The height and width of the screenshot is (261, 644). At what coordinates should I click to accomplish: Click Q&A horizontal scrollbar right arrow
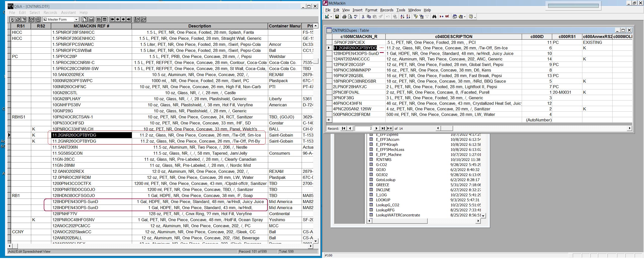[x=311, y=246]
